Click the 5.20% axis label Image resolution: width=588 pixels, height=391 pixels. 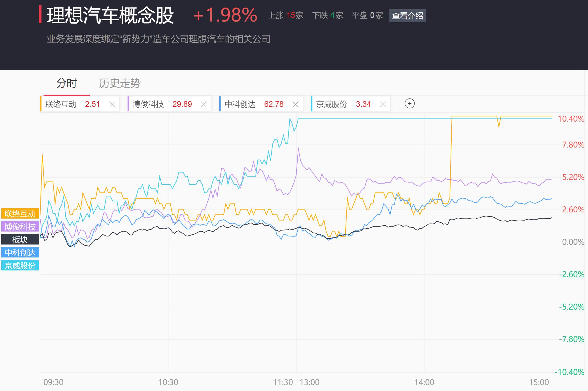point(573,177)
